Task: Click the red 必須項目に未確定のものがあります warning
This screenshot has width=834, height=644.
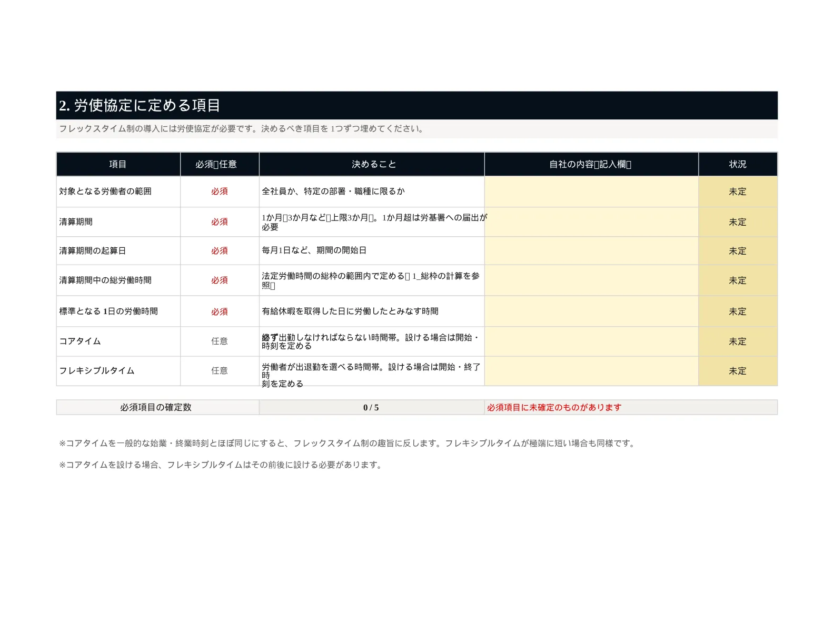Action: [x=554, y=407]
